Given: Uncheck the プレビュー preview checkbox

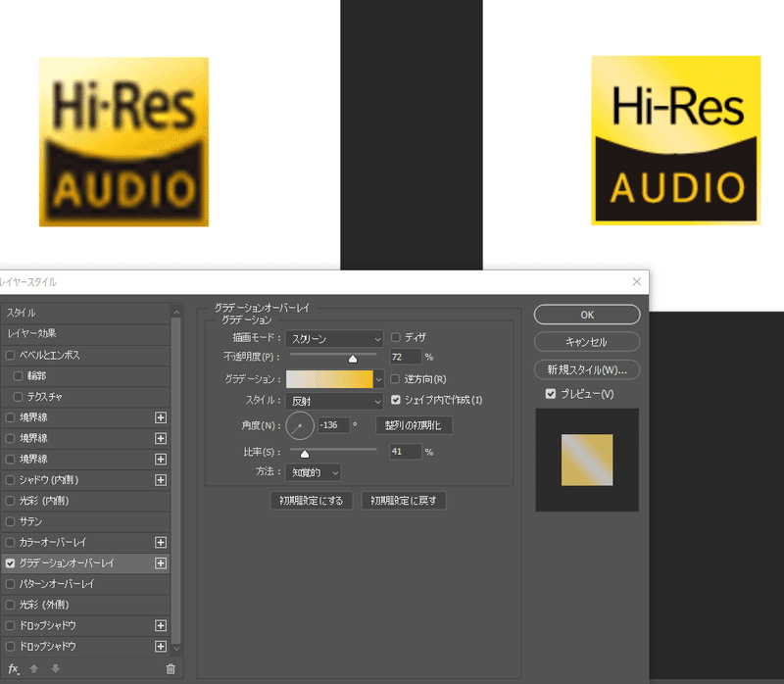Looking at the screenshot, I should (x=551, y=394).
